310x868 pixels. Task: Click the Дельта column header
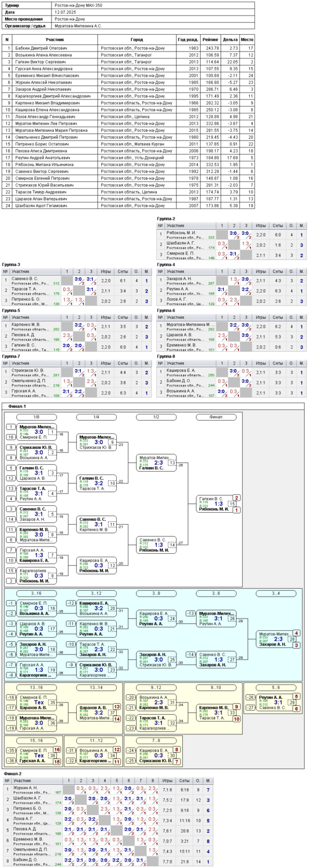click(231, 39)
